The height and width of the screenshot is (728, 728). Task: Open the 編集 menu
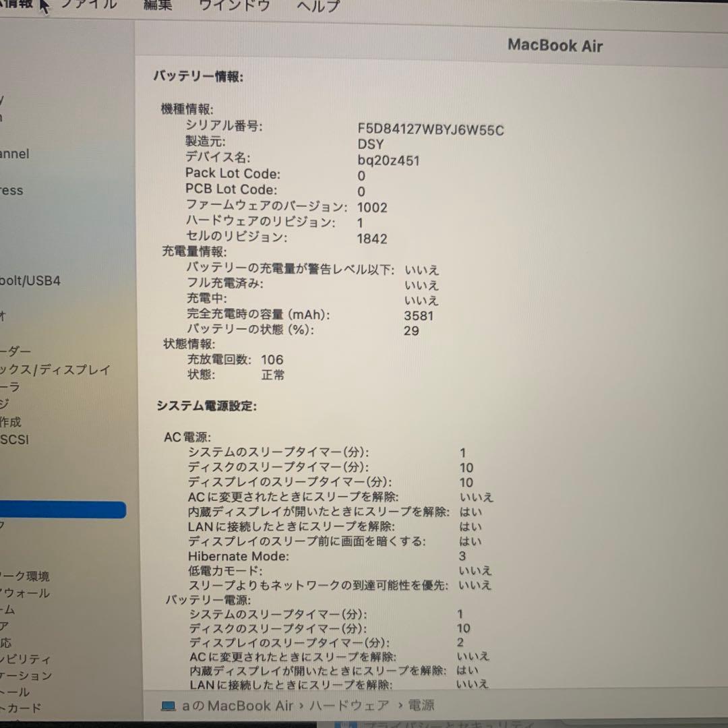pos(156,5)
